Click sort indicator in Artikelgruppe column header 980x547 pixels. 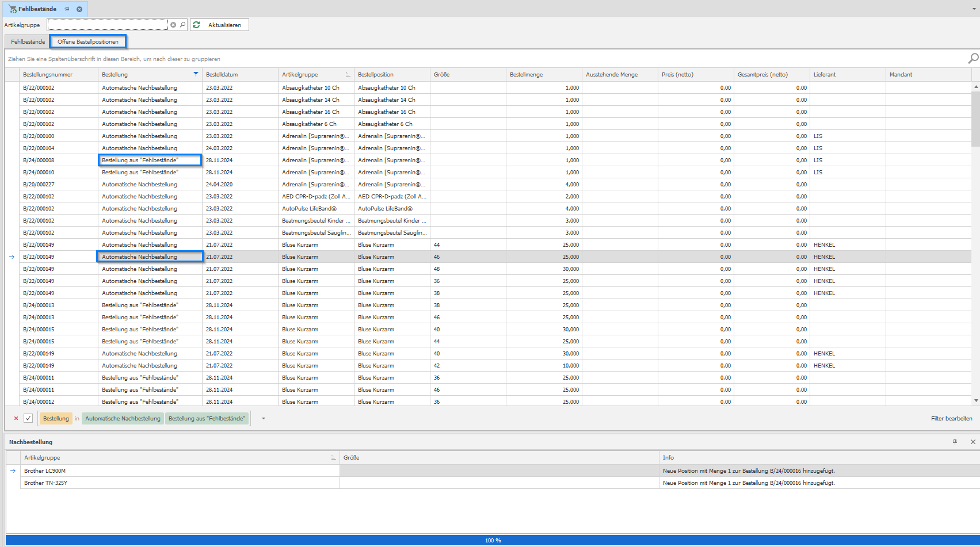348,75
